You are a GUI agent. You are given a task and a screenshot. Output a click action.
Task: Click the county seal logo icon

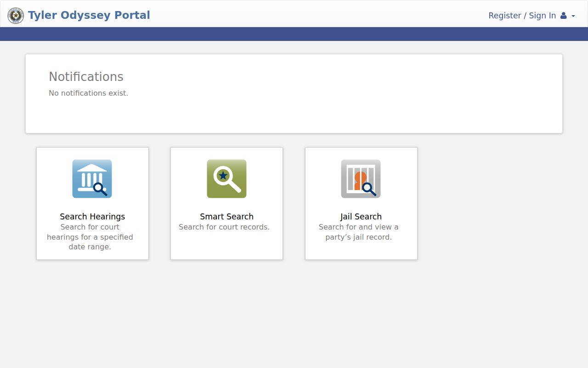coord(16,16)
